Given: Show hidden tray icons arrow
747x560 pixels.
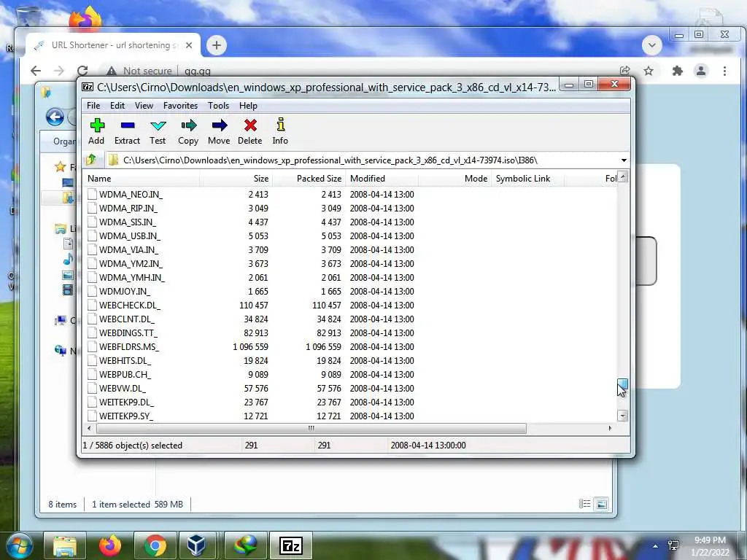Looking at the screenshot, I should tap(656, 546).
